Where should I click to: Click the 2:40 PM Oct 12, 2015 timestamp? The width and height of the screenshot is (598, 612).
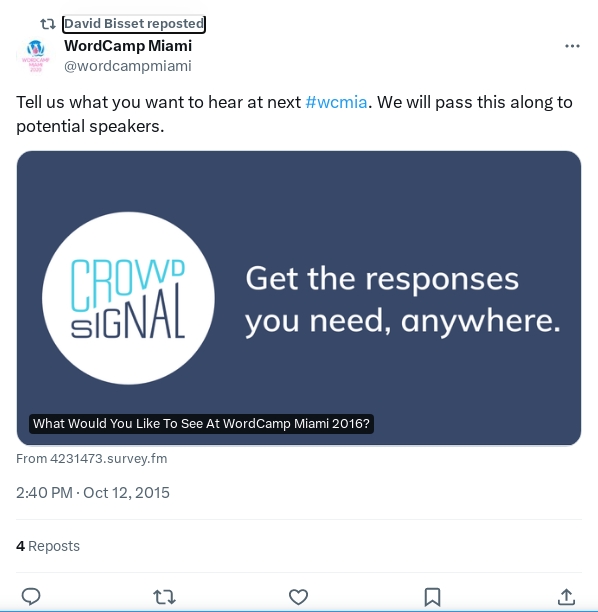coord(93,493)
